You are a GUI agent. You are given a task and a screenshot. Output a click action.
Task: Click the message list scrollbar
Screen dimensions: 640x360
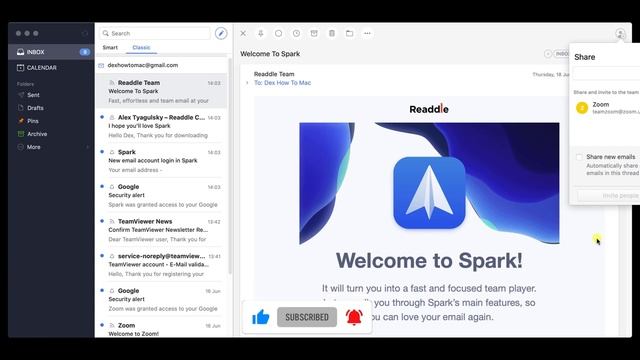(x=230, y=165)
